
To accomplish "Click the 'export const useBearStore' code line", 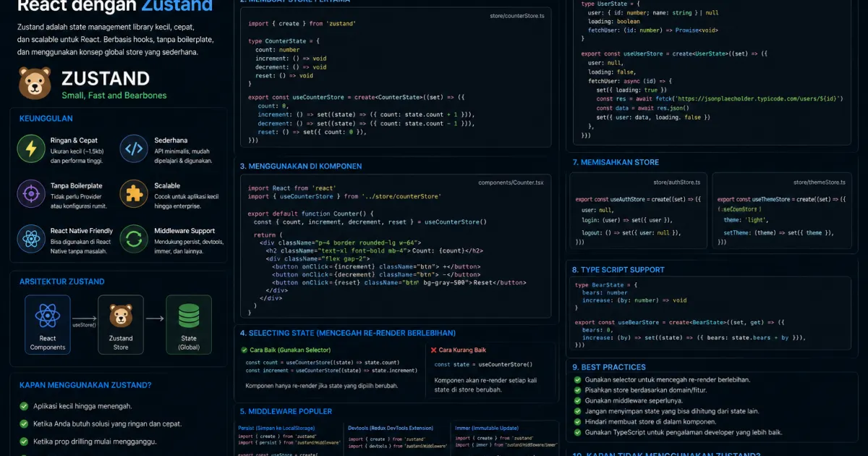I will click(680, 322).
